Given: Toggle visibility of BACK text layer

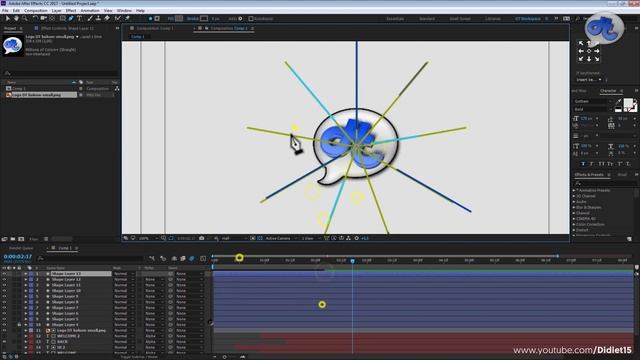Looking at the screenshot, I should point(4,342).
